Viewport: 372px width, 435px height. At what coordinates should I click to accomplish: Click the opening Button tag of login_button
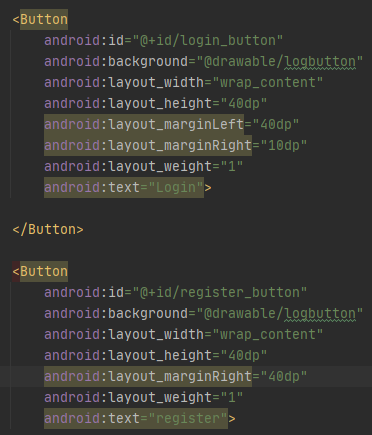click(40, 19)
